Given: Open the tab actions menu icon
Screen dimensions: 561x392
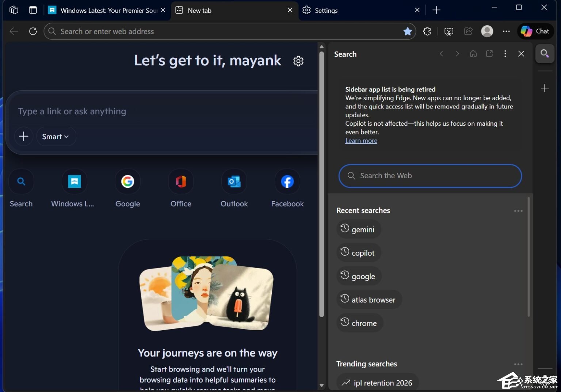Looking at the screenshot, I should point(33,10).
